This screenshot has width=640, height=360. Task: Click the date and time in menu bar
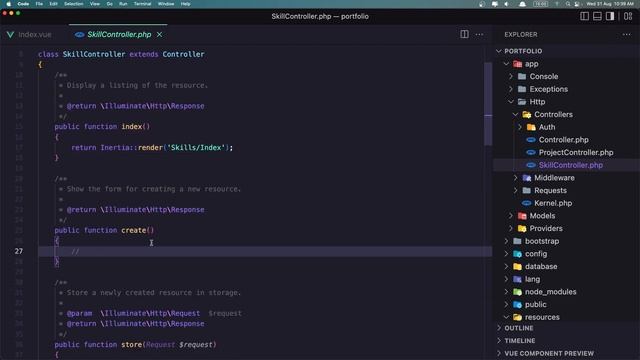pos(610,4)
